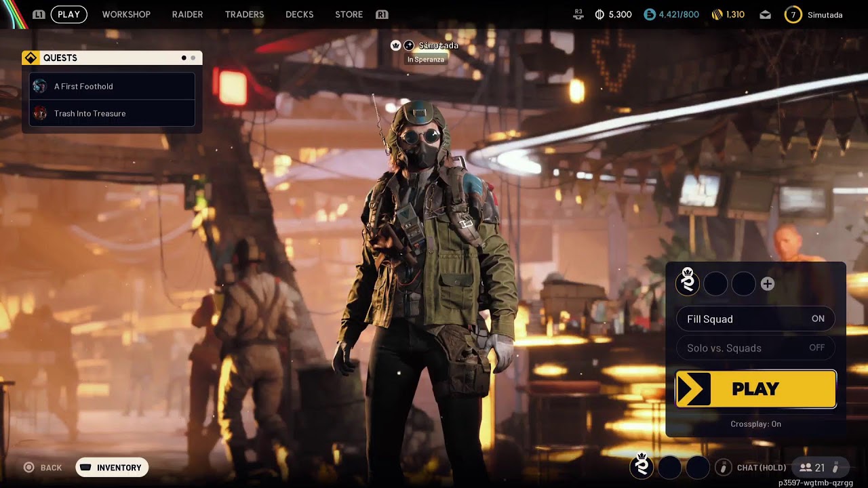Screen dimensions: 868x488
Task: Toggle the Fill Squad option
Action: (755, 319)
